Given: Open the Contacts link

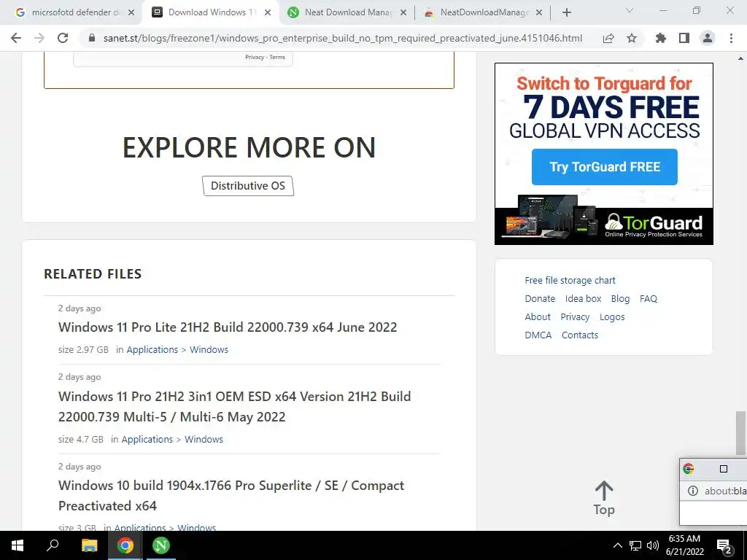Looking at the screenshot, I should [x=580, y=335].
